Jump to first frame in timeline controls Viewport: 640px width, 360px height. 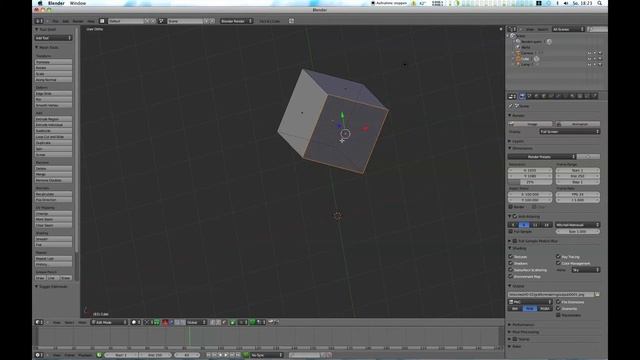coord(209,355)
